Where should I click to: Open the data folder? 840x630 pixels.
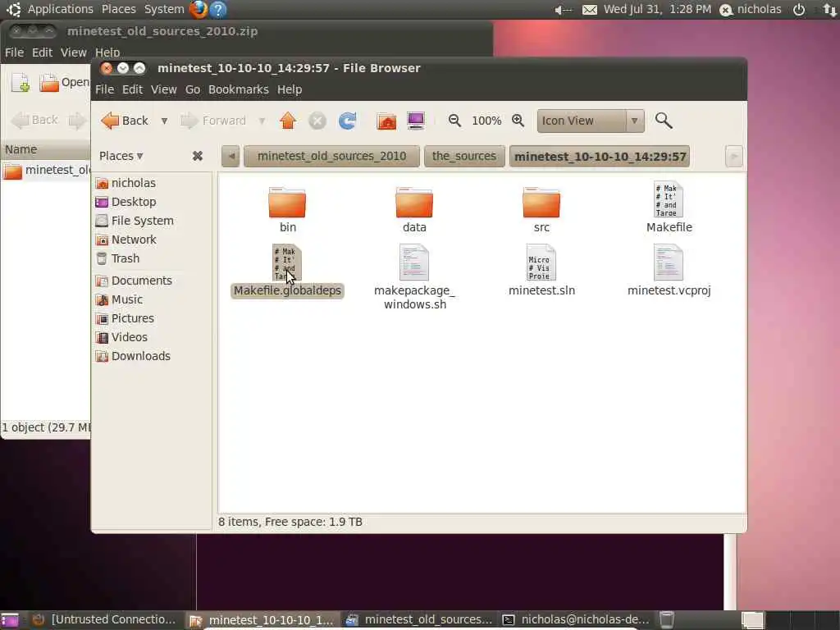click(414, 209)
